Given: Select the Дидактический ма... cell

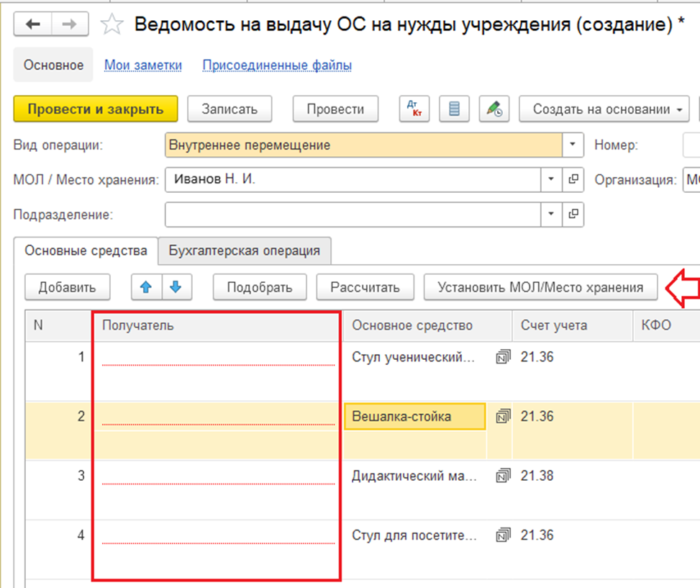Looking at the screenshot, I should [x=414, y=476].
